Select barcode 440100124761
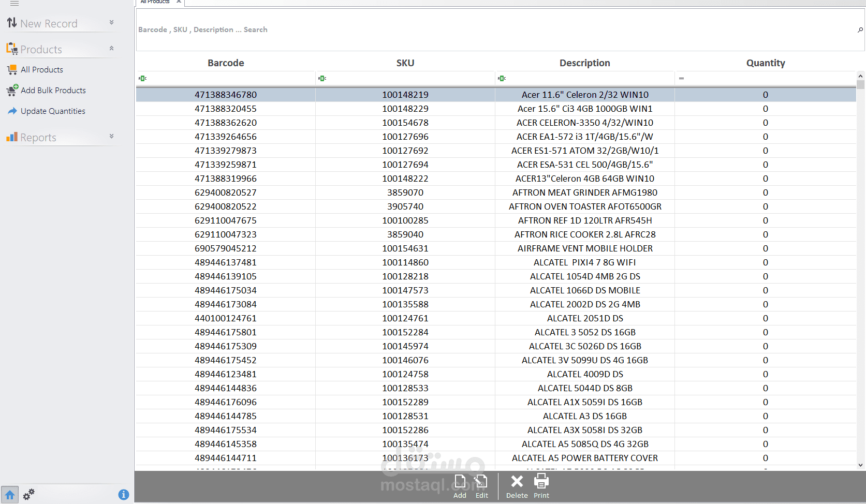Image resolution: width=866 pixels, height=504 pixels. [226, 318]
